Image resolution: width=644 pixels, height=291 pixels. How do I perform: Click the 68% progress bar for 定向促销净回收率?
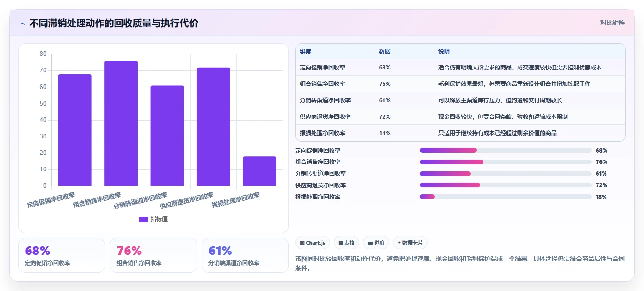click(506, 150)
